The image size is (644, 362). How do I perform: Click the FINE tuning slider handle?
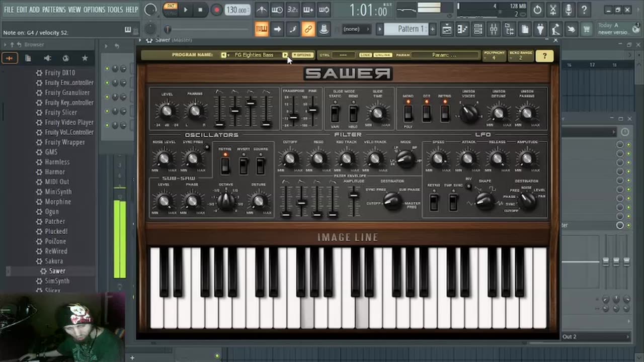coord(312,110)
